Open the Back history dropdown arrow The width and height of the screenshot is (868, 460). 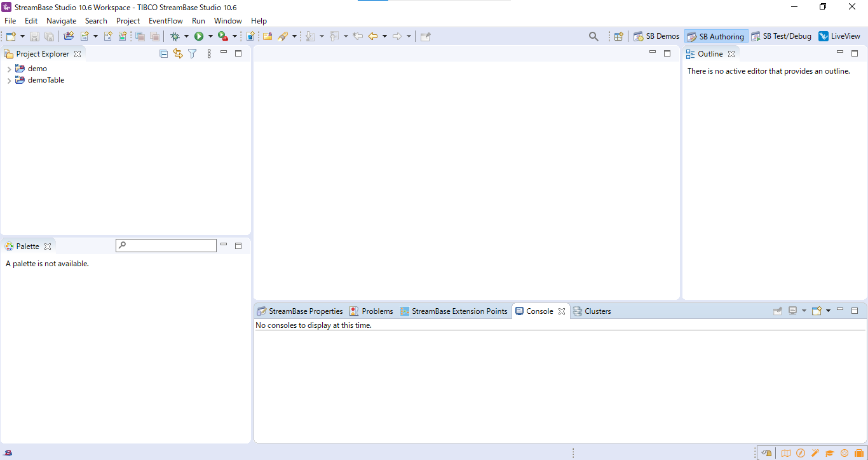tap(384, 36)
